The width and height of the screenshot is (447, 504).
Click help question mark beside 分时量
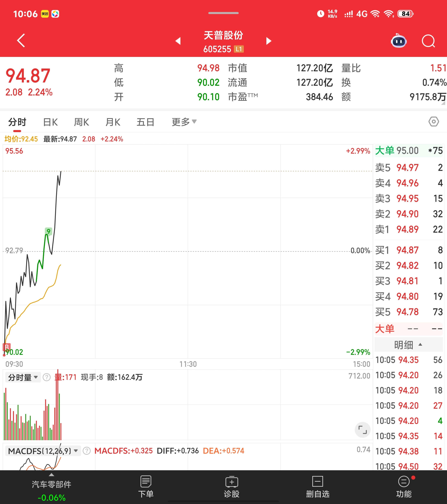click(x=47, y=377)
